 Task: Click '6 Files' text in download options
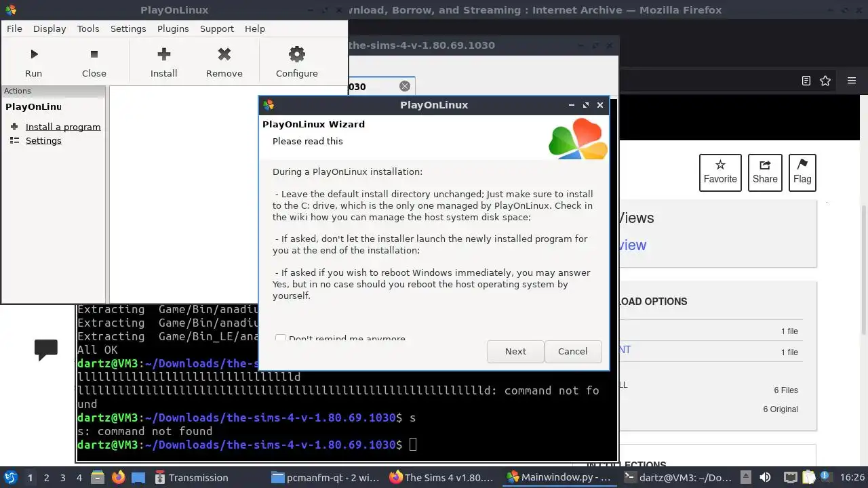point(786,390)
